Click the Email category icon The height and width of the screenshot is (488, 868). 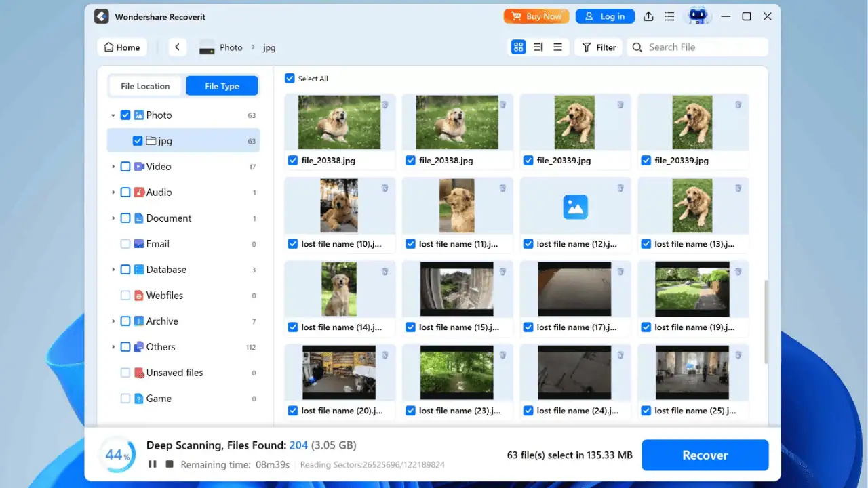(138, 244)
